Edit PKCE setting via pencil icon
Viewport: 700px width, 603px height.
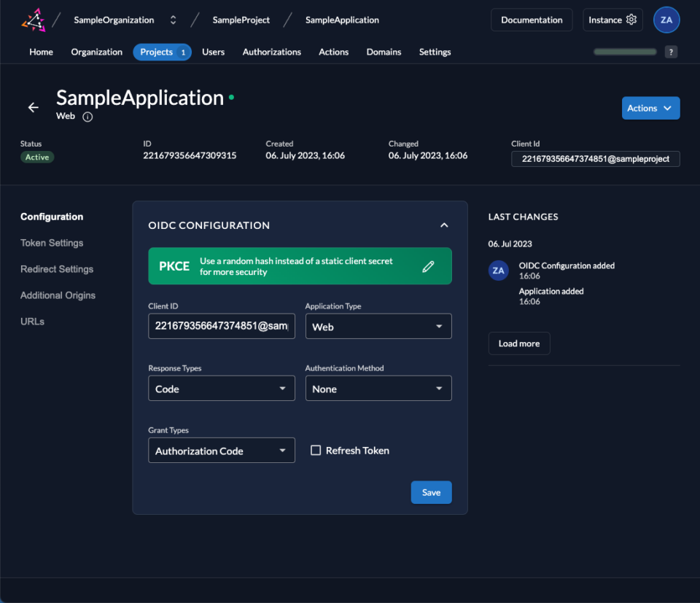[429, 266]
